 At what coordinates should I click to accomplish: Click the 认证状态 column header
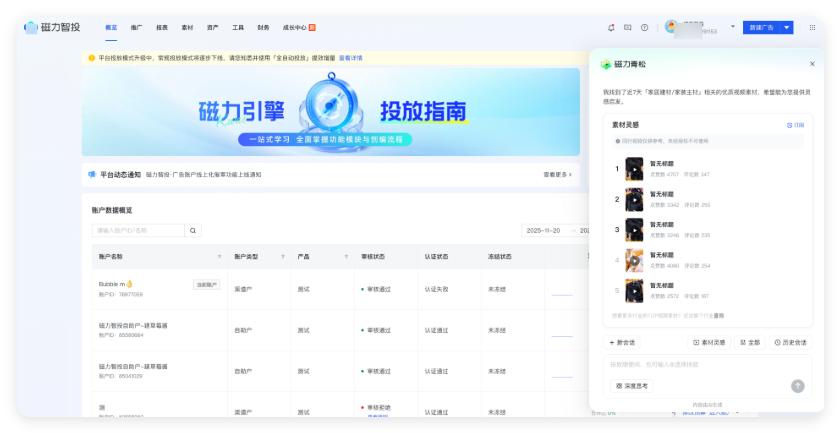(436, 257)
